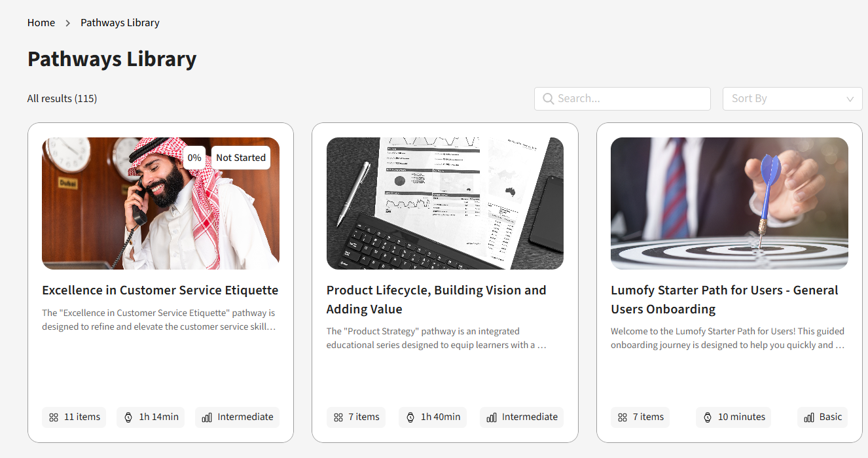The image size is (868, 458).
Task: Open Excellence in Customer Service Etiquette title
Action: [160, 291]
